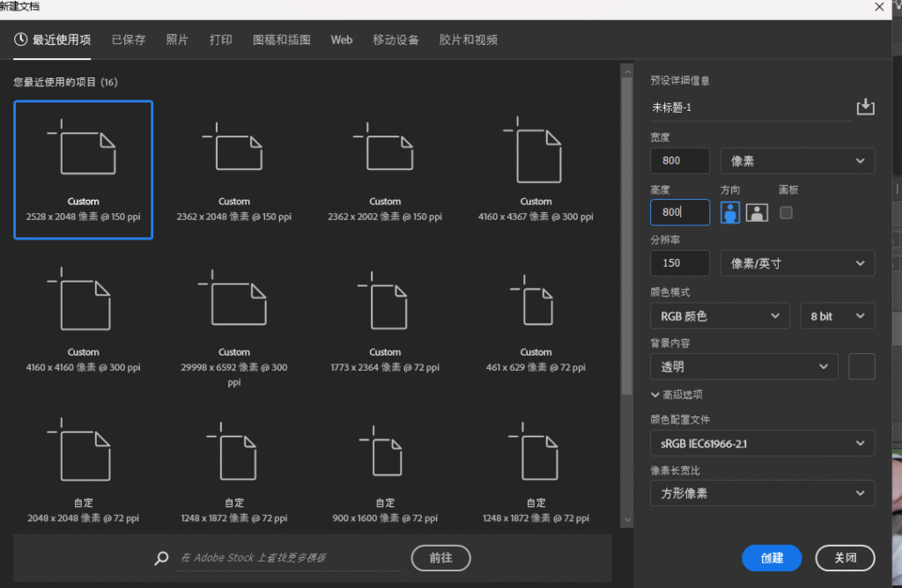Switch to the 照片 tab
Screen dimensions: 902x588
pos(177,40)
